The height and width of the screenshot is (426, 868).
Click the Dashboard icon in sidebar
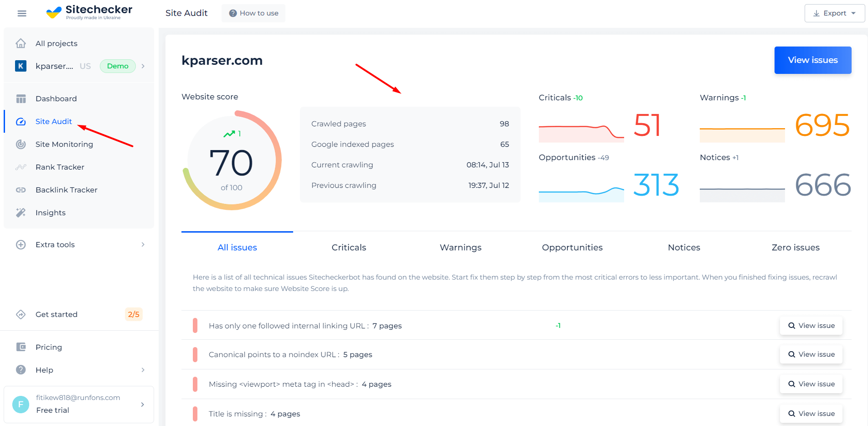point(21,99)
